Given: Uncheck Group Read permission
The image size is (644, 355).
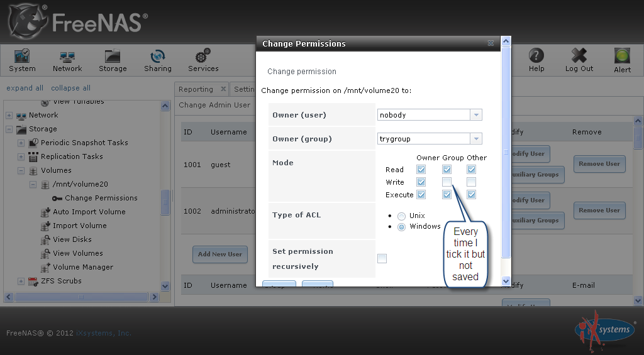Looking at the screenshot, I should 447,169.
